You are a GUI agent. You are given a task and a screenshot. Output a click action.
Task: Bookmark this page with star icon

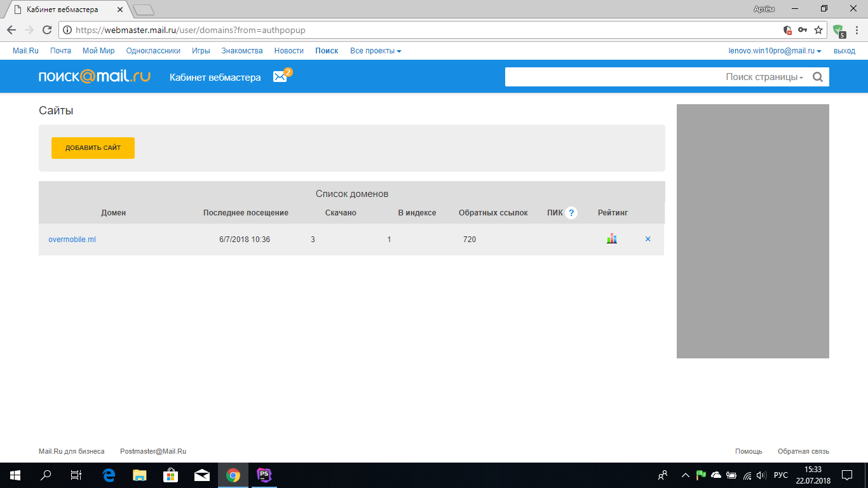[x=818, y=30]
